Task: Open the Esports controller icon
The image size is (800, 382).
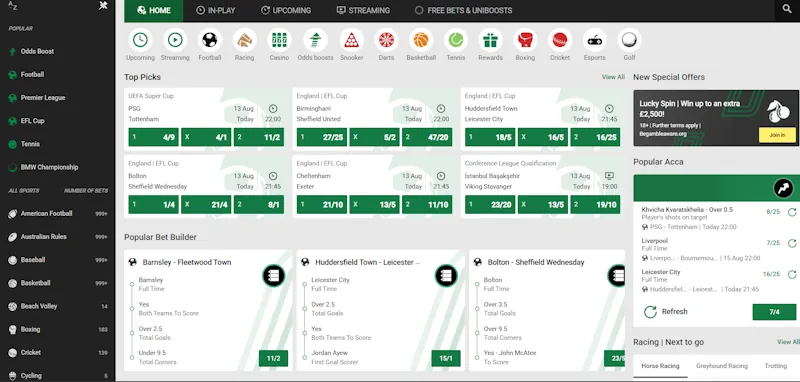Action: click(x=594, y=40)
